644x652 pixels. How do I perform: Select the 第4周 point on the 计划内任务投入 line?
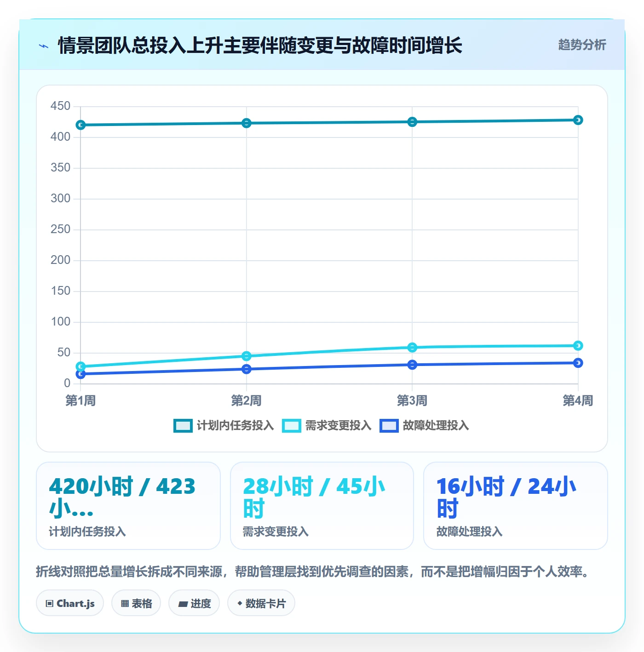[x=578, y=120]
